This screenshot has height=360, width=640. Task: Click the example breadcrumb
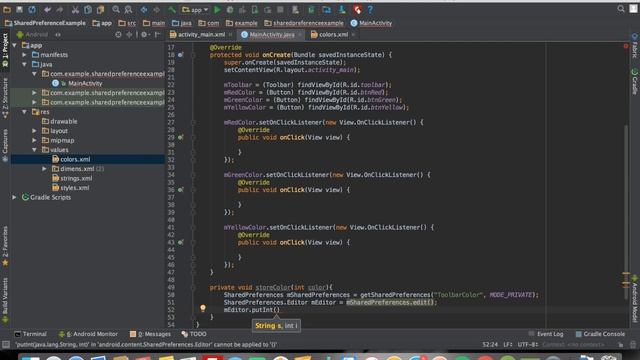(242, 23)
